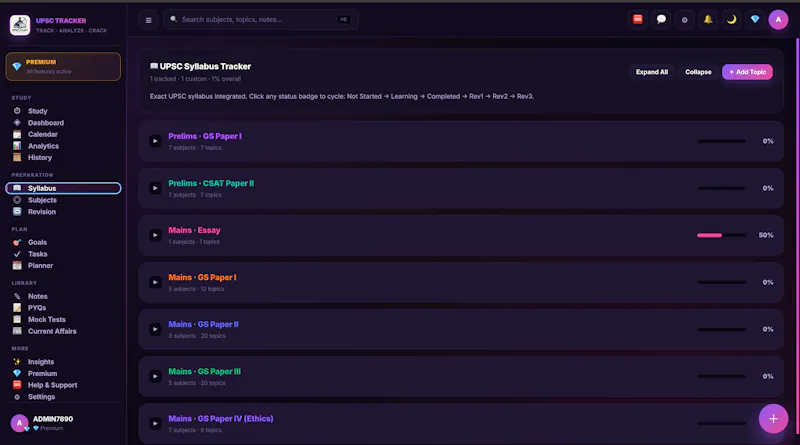Open Calendar in sidebar
Viewport: 800px width, 445px height.
click(63, 134)
